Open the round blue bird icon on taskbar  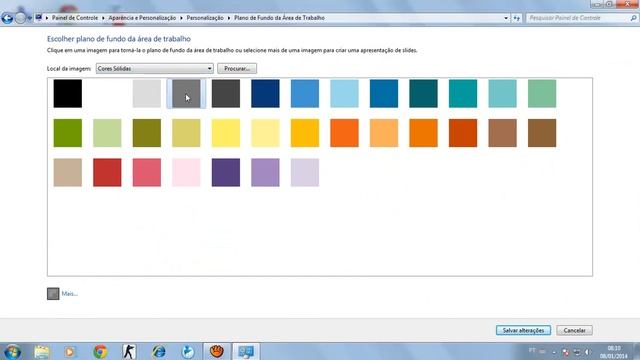[x=188, y=351]
